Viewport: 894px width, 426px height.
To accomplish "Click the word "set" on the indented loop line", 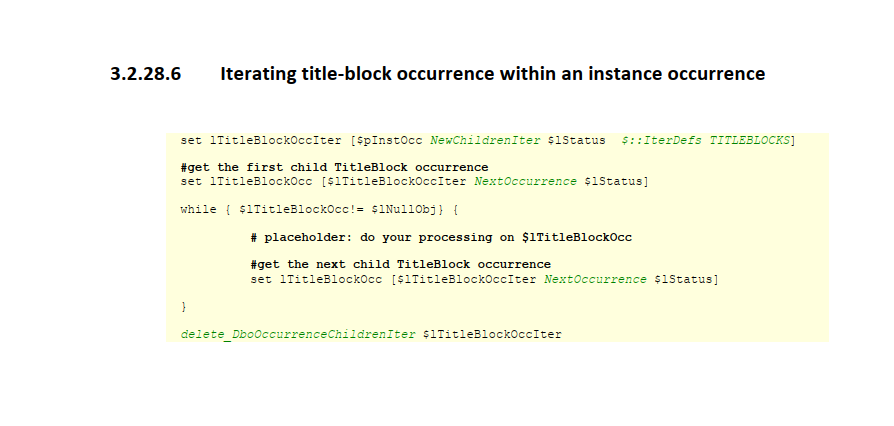I will point(261,279).
